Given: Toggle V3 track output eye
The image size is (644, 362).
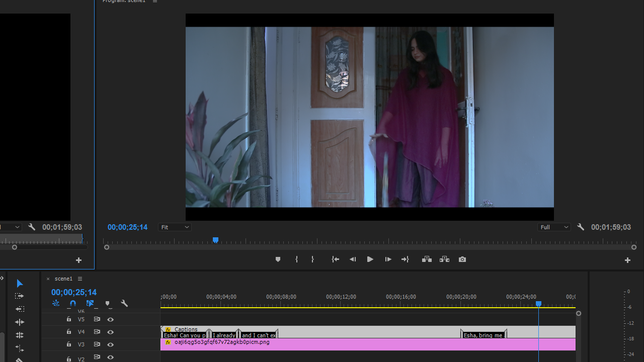Looking at the screenshot, I should pyautogui.click(x=110, y=344).
